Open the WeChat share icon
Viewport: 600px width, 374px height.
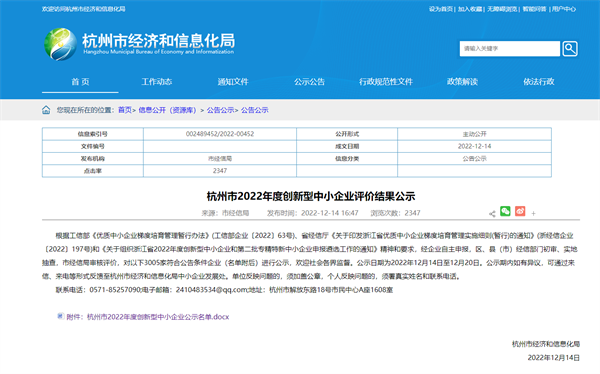[x=505, y=211]
